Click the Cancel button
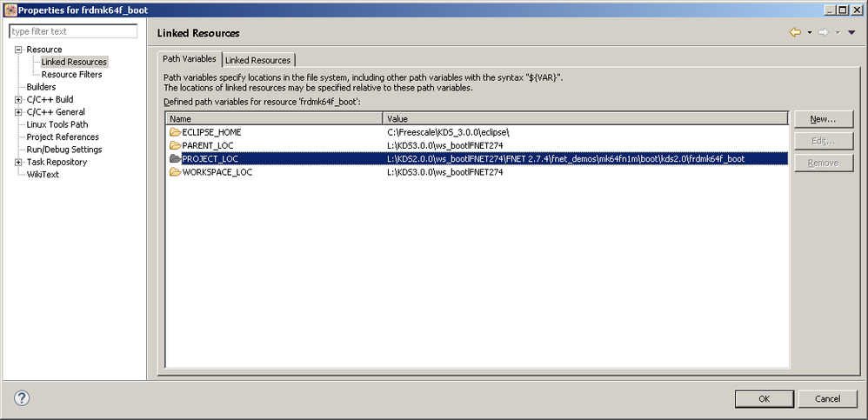 (x=828, y=398)
